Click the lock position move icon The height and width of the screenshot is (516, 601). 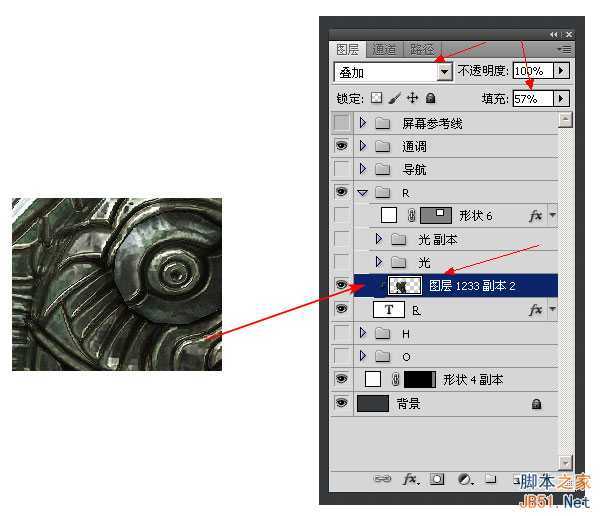pos(412,99)
